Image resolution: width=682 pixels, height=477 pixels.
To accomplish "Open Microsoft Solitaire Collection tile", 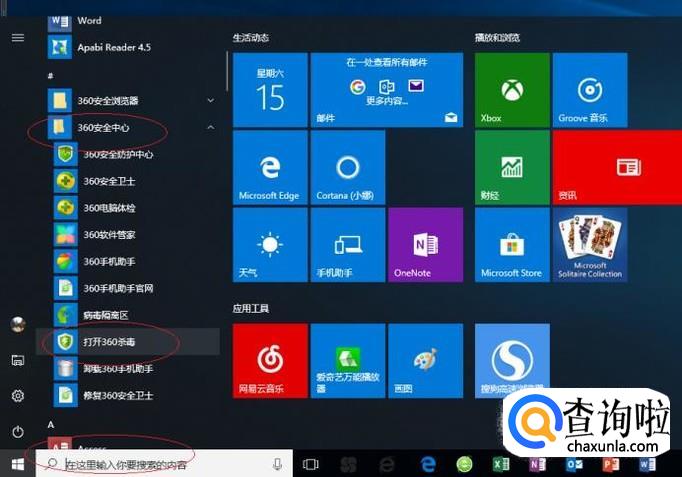I will pyautogui.click(x=590, y=245).
